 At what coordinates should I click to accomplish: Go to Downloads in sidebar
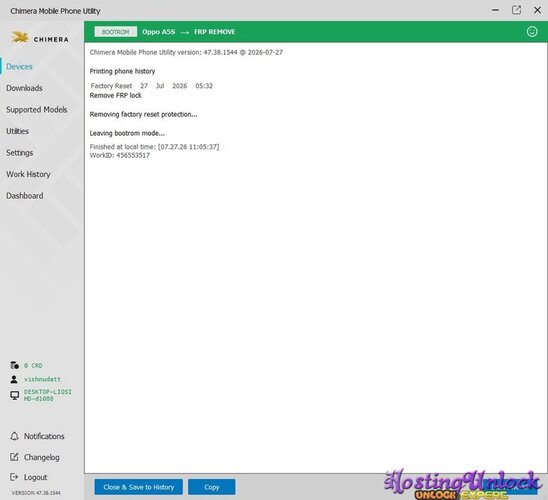point(24,88)
